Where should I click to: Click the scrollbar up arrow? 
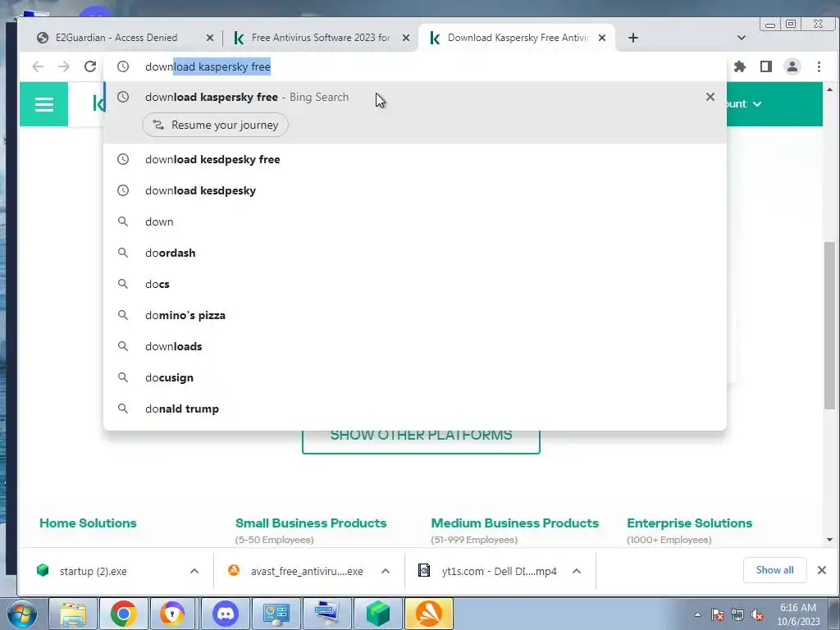829,89
